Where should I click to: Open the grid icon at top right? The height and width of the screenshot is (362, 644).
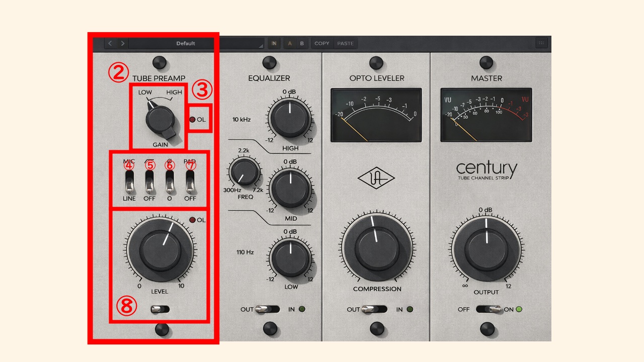point(541,43)
